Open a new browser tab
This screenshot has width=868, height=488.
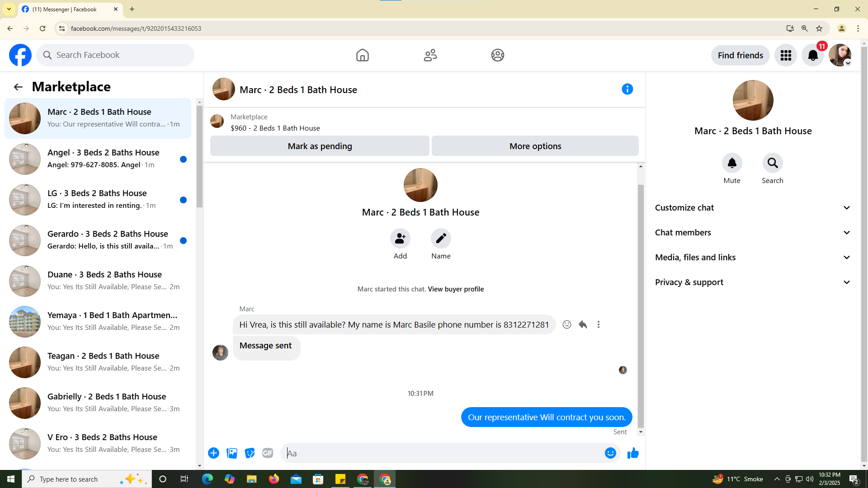point(132,9)
